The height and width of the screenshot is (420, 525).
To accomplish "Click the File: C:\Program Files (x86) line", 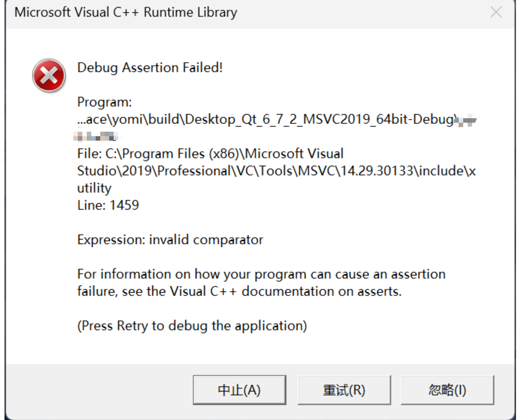I will coord(210,154).
